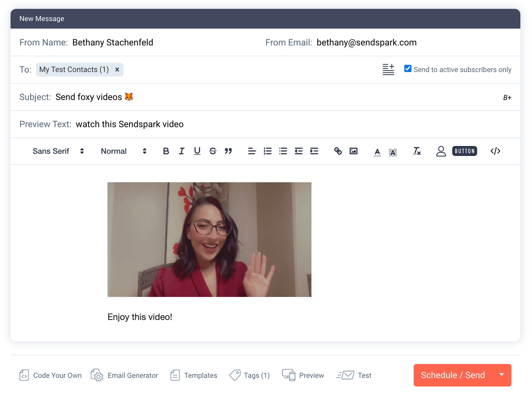The image size is (532, 400).
Task: Insert numbered list
Action: coord(267,151)
